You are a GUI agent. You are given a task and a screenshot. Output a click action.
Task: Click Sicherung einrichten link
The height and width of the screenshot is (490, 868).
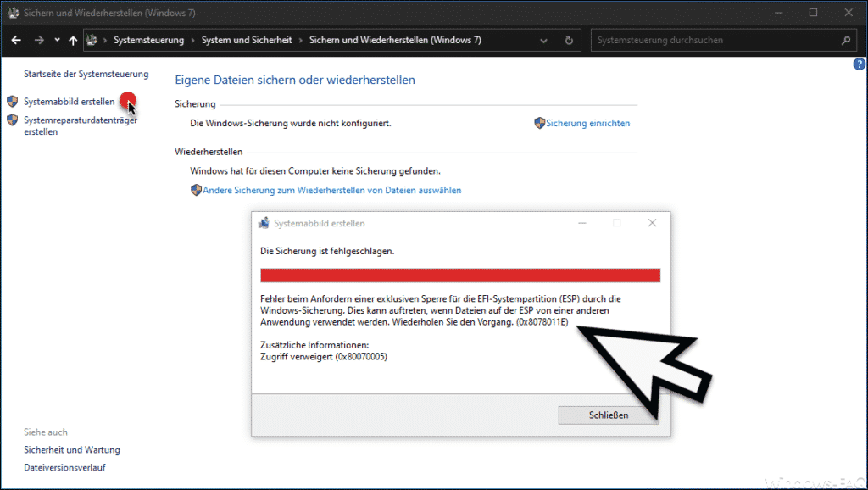pos(588,123)
